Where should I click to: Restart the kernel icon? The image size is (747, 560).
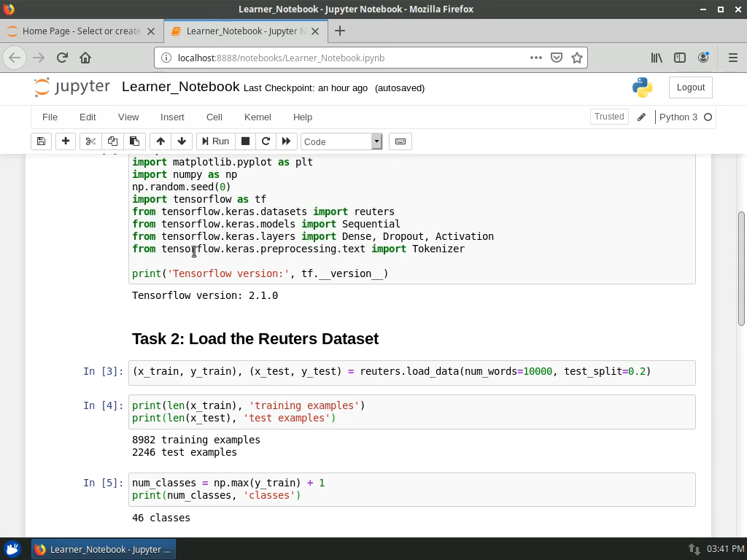click(x=266, y=141)
